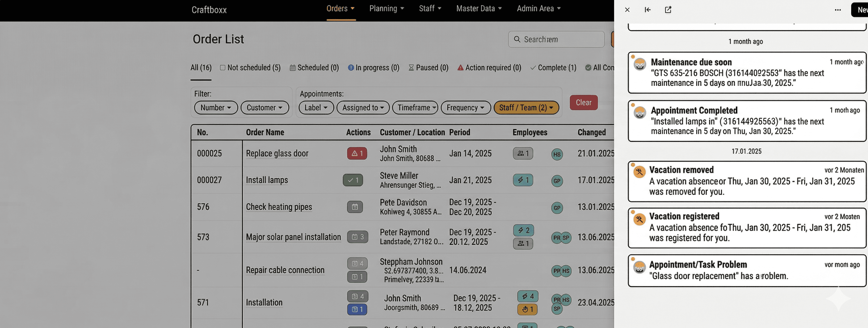This screenshot has height=328, width=868.
Task: Select the Scheduled (0) status filter
Action: click(314, 68)
